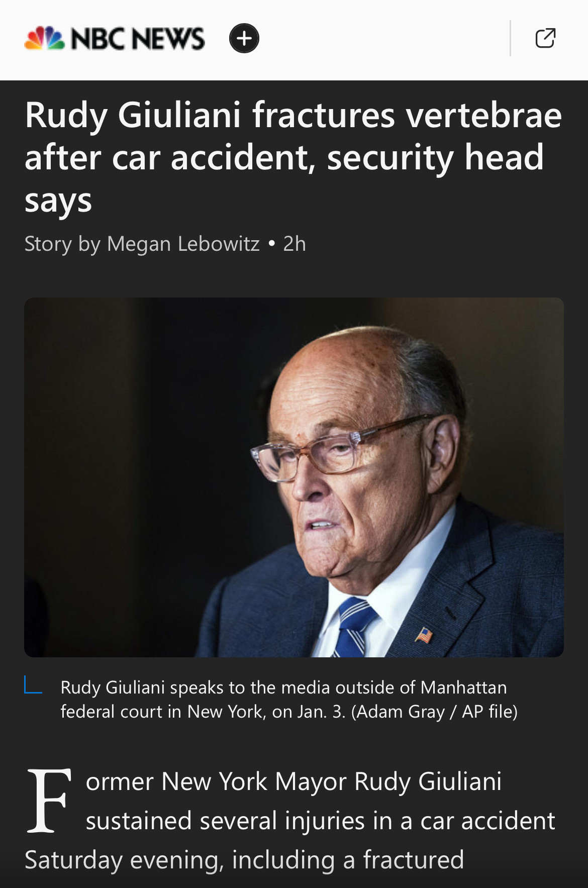This screenshot has height=888, width=588.
Task: Select the large drop cap letter F
Action: coord(49,800)
